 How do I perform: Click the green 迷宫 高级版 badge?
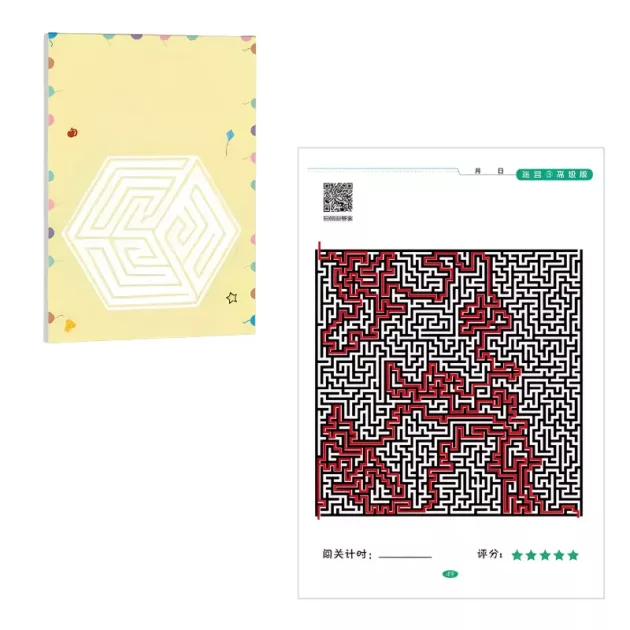[x=554, y=174]
